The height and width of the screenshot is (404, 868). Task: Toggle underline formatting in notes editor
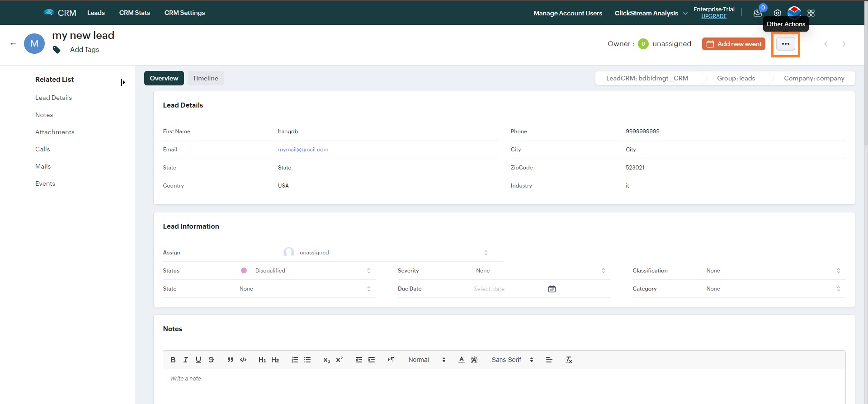(x=198, y=360)
